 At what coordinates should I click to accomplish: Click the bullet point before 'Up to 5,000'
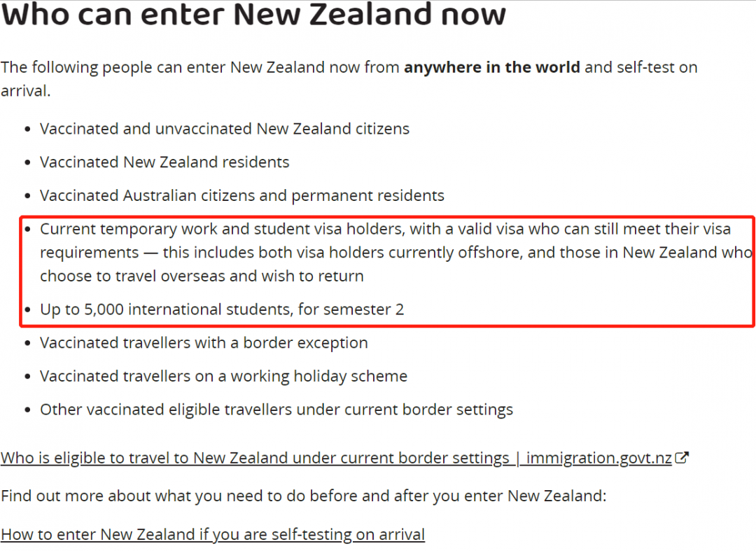27,310
